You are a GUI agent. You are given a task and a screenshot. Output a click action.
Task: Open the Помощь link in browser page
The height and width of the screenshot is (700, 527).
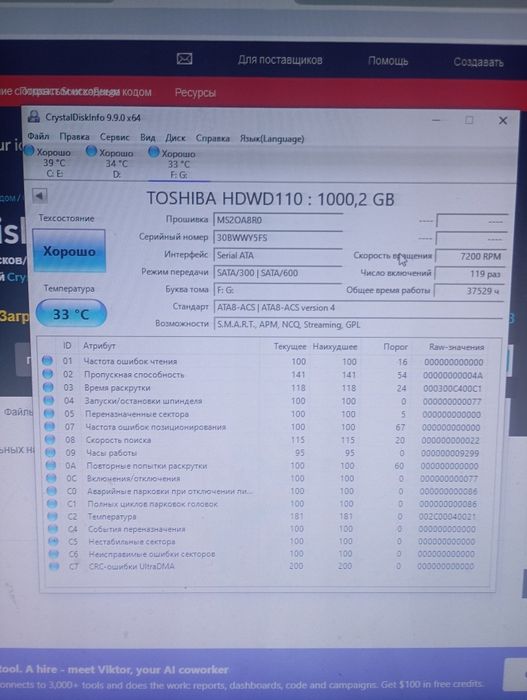point(388,60)
